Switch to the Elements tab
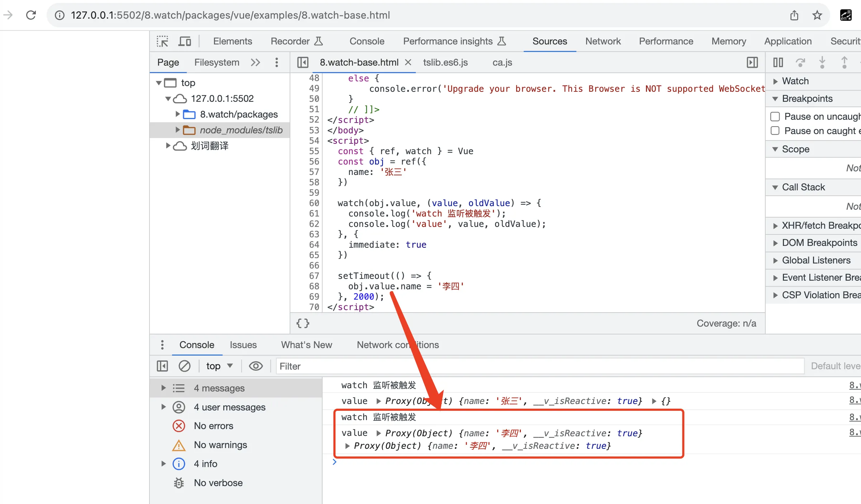The height and width of the screenshot is (504, 861). 233,41
